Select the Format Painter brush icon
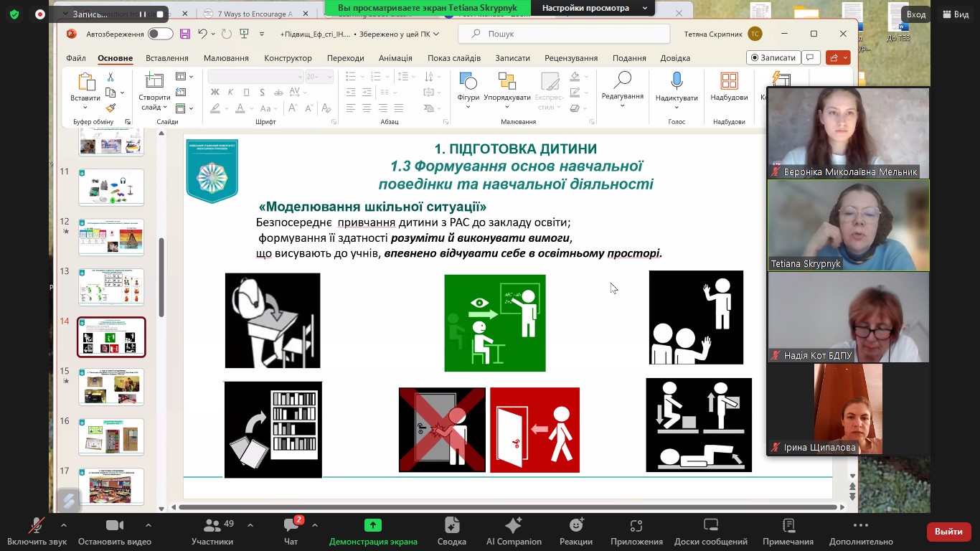This screenshot has width=980, height=551. click(x=110, y=108)
